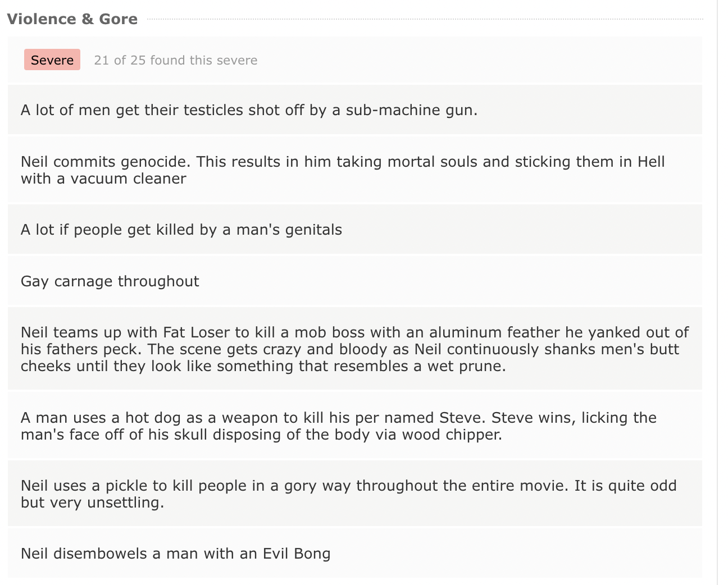The height and width of the screenshot is (585, 728).
Task: Select the "Neil uses a pickle" line
Action: click(x=349, y=486)
